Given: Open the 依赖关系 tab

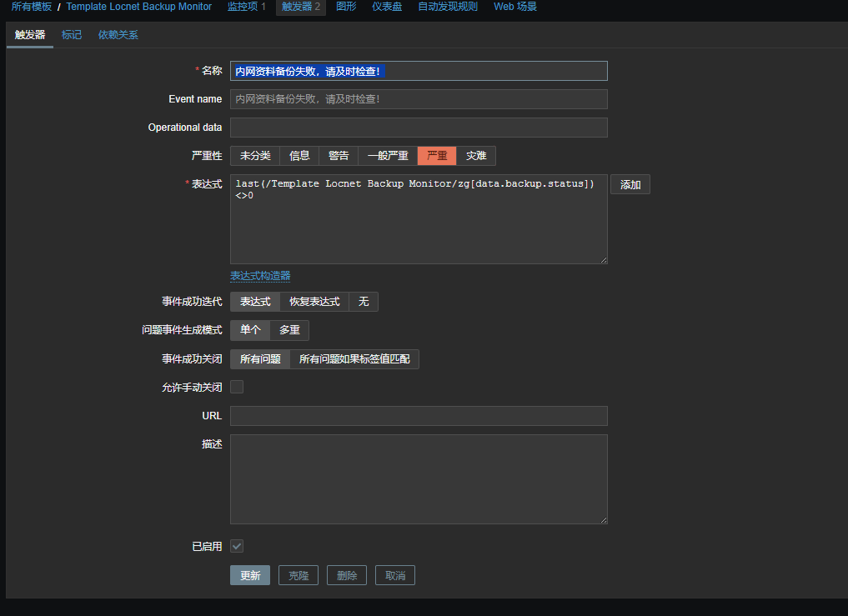Looking at the screenshot, I should click(x=118, y=35).
